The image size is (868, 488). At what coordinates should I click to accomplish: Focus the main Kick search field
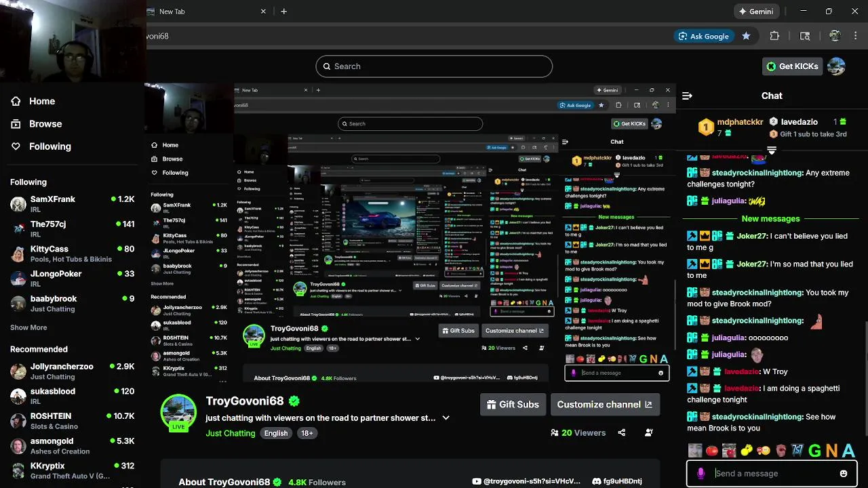pos(434,66)
